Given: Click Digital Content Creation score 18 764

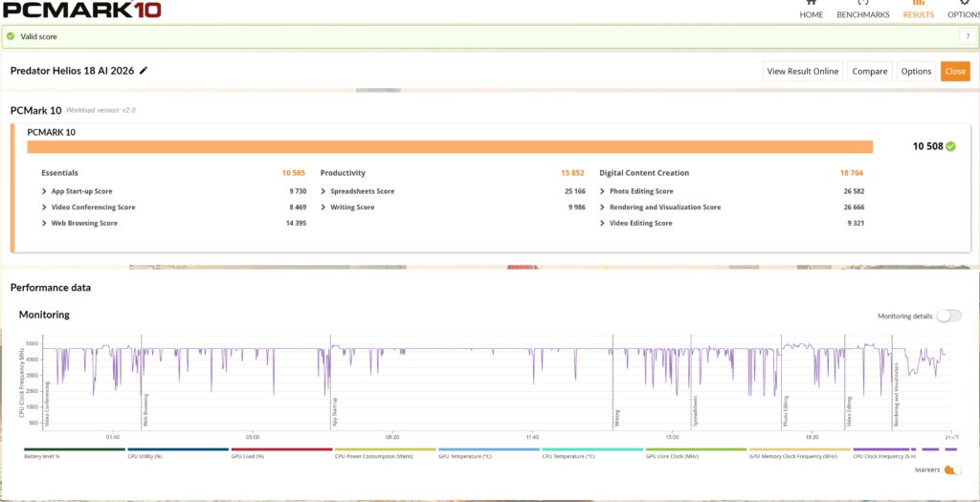Looking at the screenshot, I should [851, 173].
